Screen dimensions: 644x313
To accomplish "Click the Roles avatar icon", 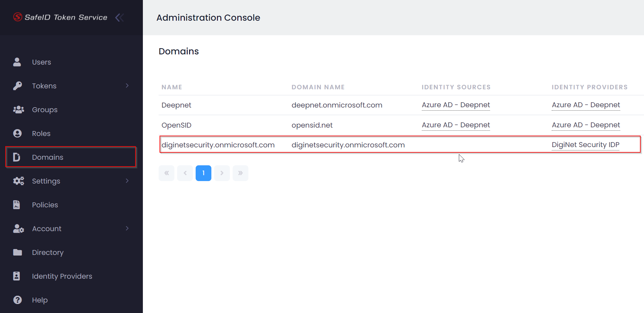I will click(x=17, y=133).
